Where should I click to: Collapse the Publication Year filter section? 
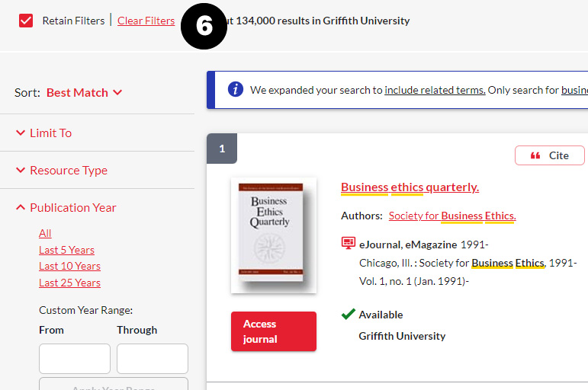coord(72,207)
